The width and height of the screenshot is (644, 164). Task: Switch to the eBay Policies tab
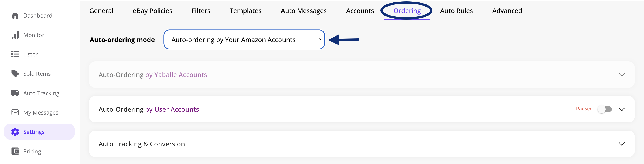pyautogui.click(x=152, y=11)
